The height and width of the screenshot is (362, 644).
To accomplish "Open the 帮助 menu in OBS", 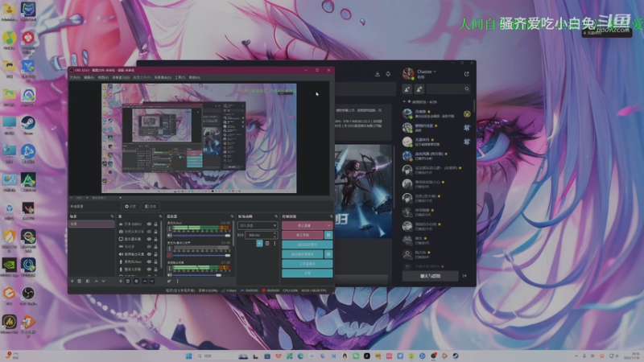I will pyautogui.click(x=194, y=77).
